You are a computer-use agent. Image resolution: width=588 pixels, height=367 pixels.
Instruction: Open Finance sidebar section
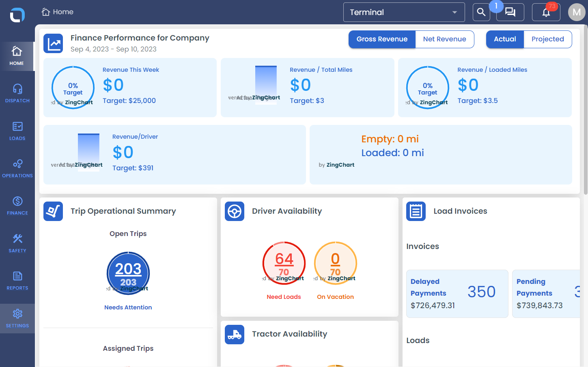(17, 206)
